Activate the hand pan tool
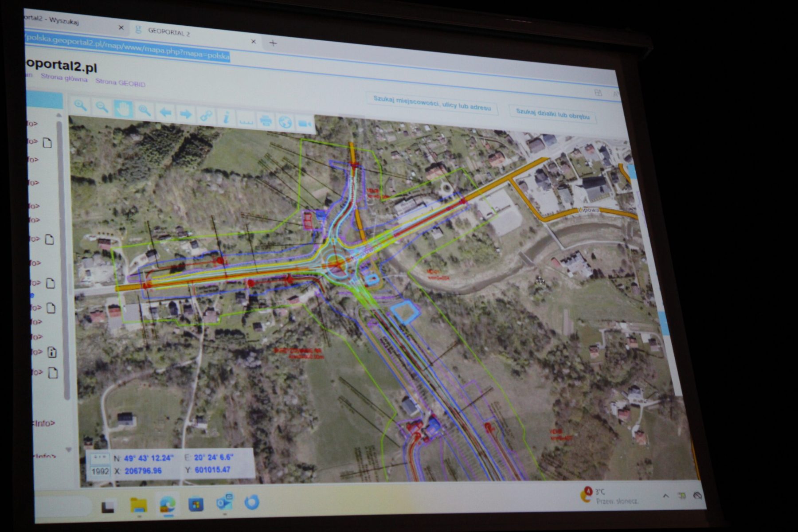This screenshot has height=532, width=798. (x=123, y=109)
